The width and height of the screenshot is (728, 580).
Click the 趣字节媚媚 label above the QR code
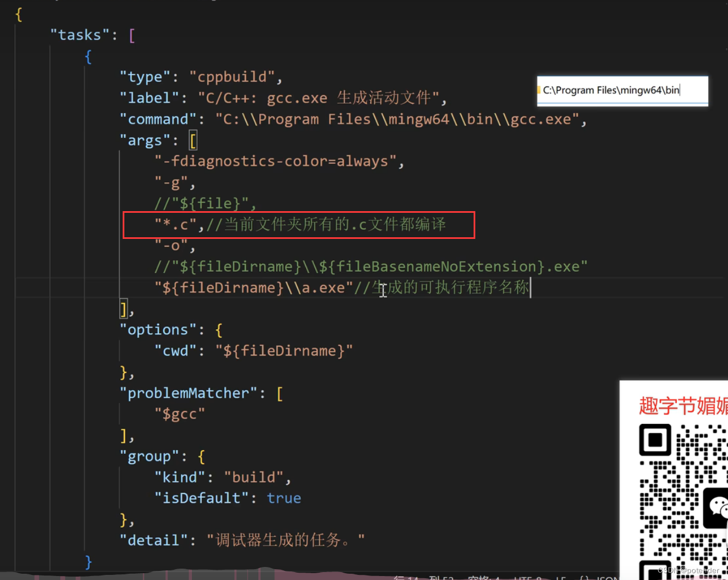(680, 405)
